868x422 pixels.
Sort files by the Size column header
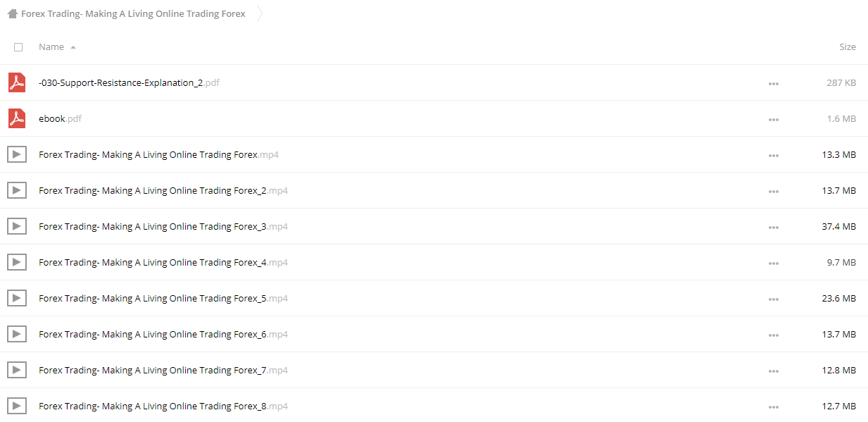point(848,46)
